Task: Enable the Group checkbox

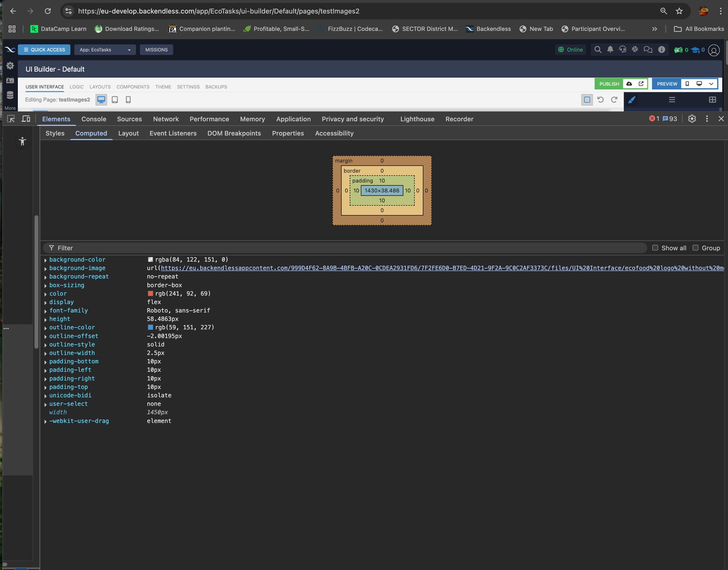Action: [x=695, y=248]
